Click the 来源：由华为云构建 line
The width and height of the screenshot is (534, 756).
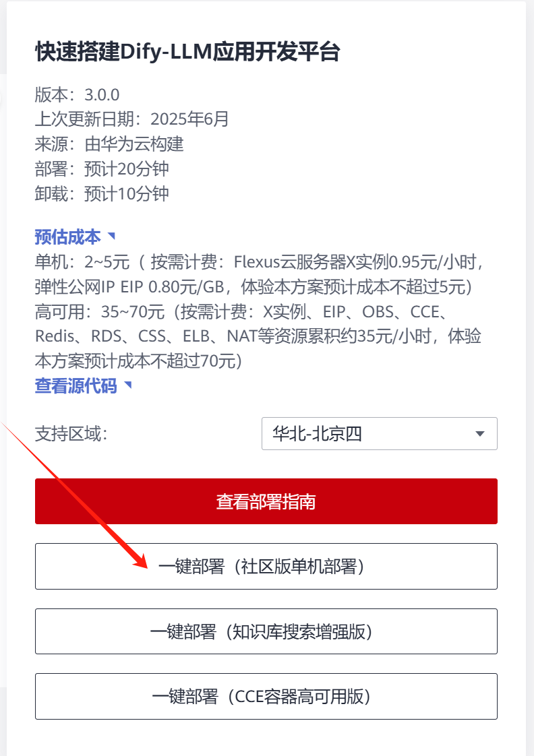[x=109, y=144]
